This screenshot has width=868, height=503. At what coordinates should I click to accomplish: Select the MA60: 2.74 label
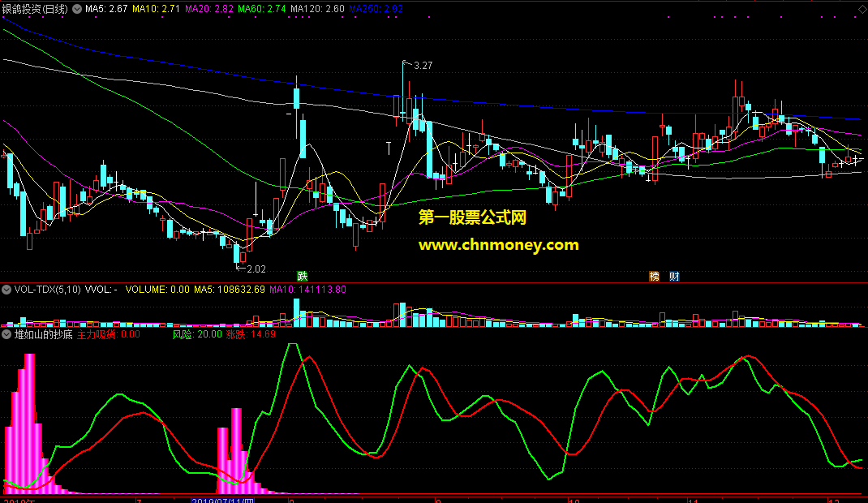click(x=262, y=9)
